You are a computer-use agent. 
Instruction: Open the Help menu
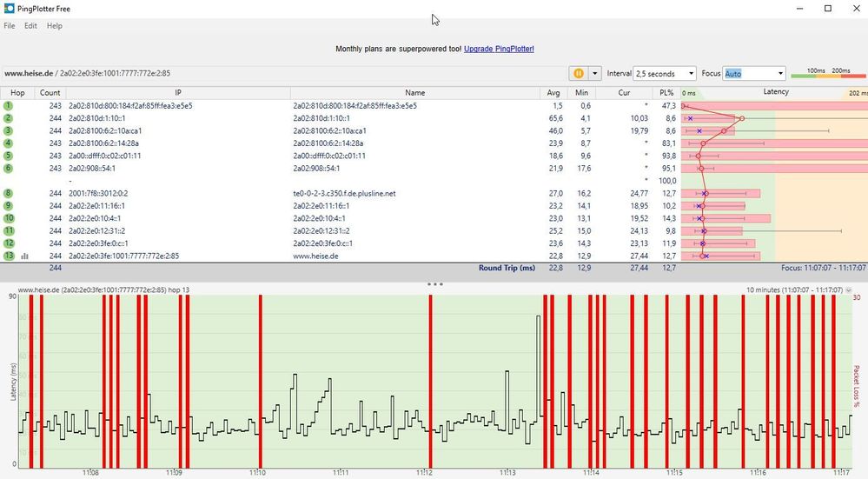click(x=54, y=25)
